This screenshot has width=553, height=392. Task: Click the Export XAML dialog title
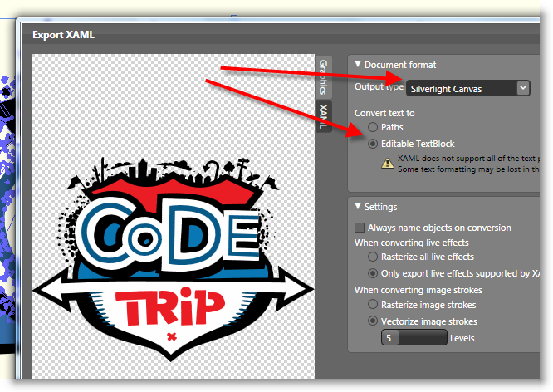[x=63, y=35]
